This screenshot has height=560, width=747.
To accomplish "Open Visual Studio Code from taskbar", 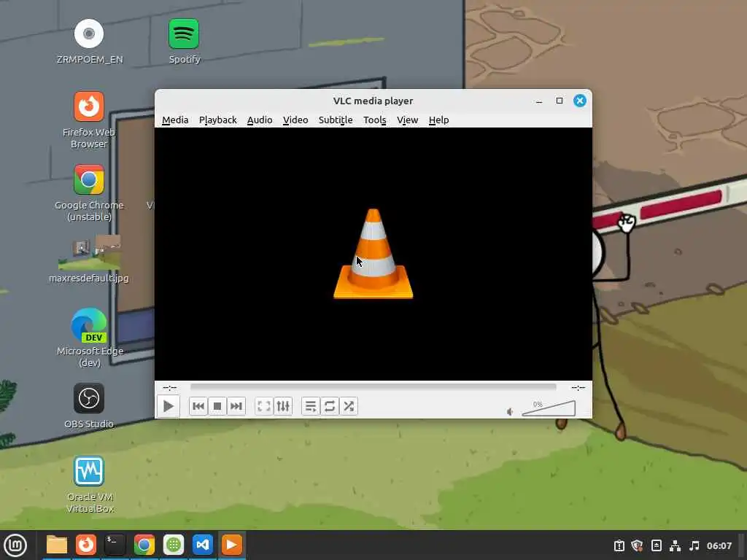I will (x=203, y=545).
